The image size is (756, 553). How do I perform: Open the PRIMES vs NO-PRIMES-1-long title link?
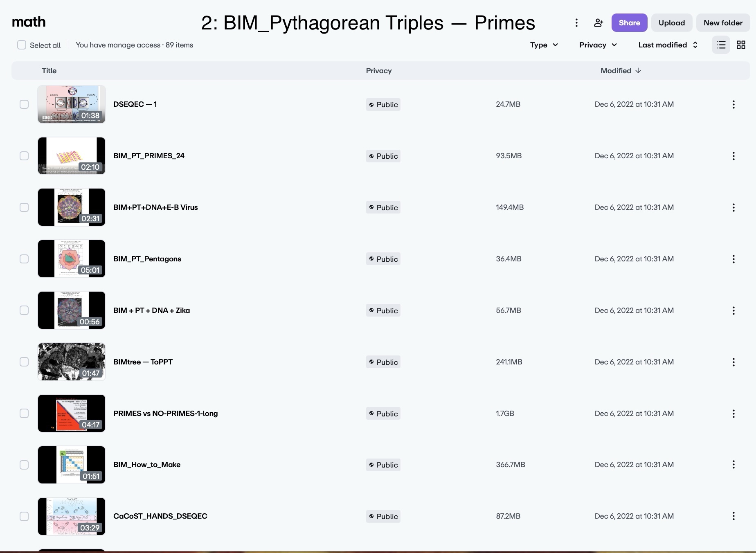coord(165,414)
